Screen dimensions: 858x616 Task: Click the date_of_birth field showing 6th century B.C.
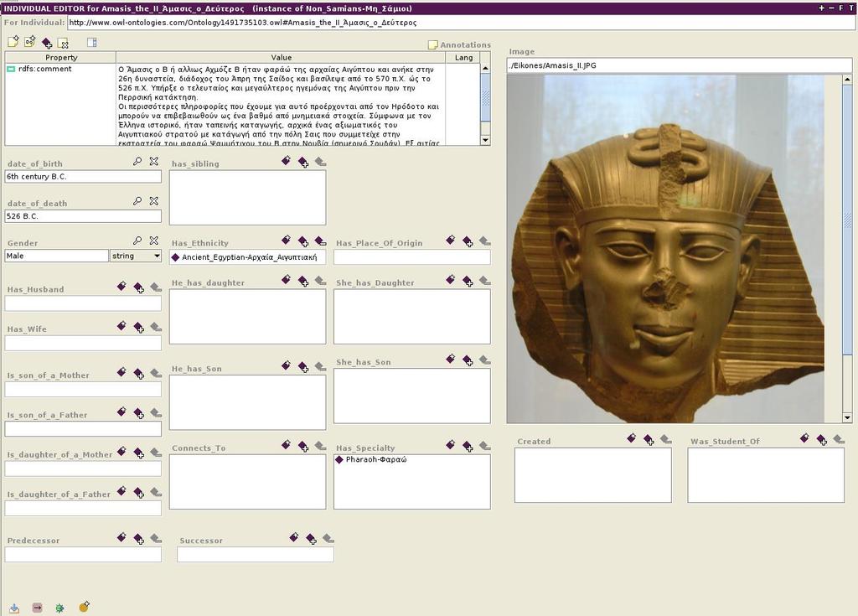coord(83,176)
